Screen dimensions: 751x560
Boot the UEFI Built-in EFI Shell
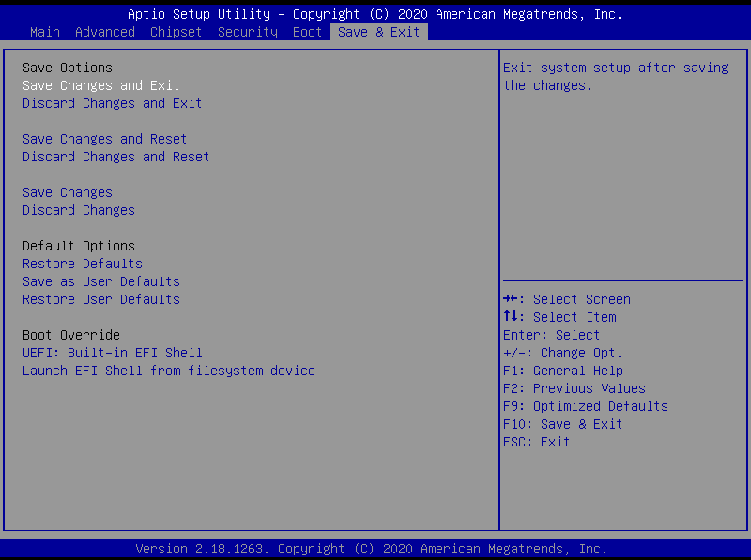tap(113, 353)
